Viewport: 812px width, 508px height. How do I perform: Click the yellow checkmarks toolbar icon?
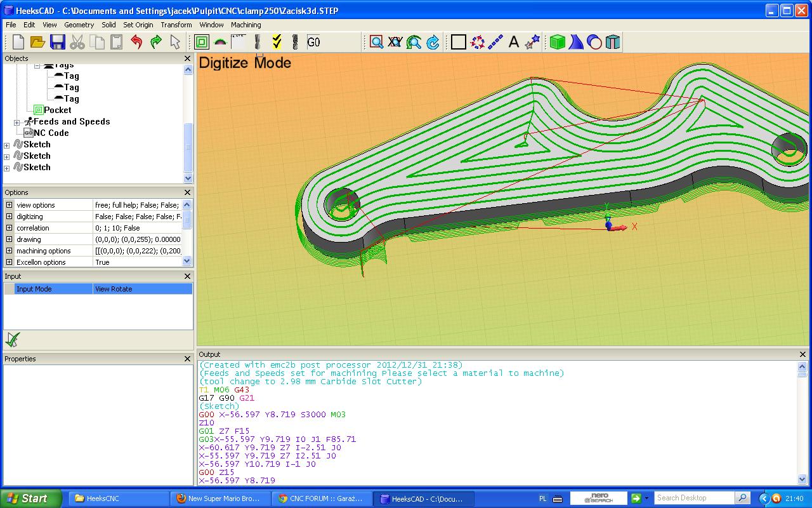coord(277,42)
